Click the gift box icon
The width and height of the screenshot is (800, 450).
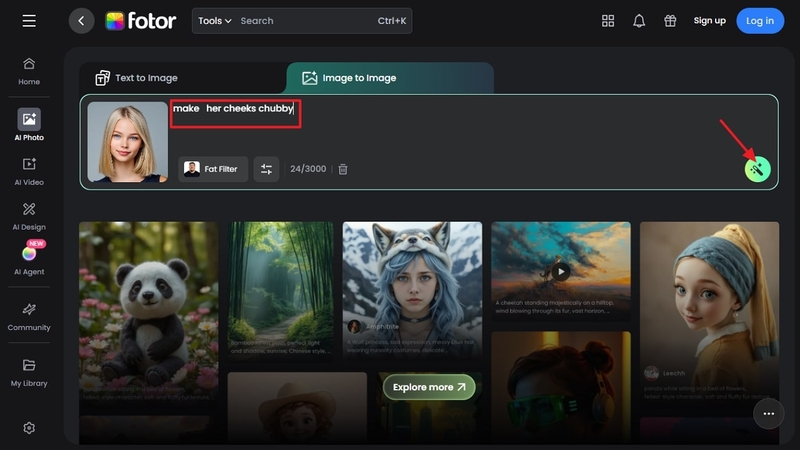670,21
